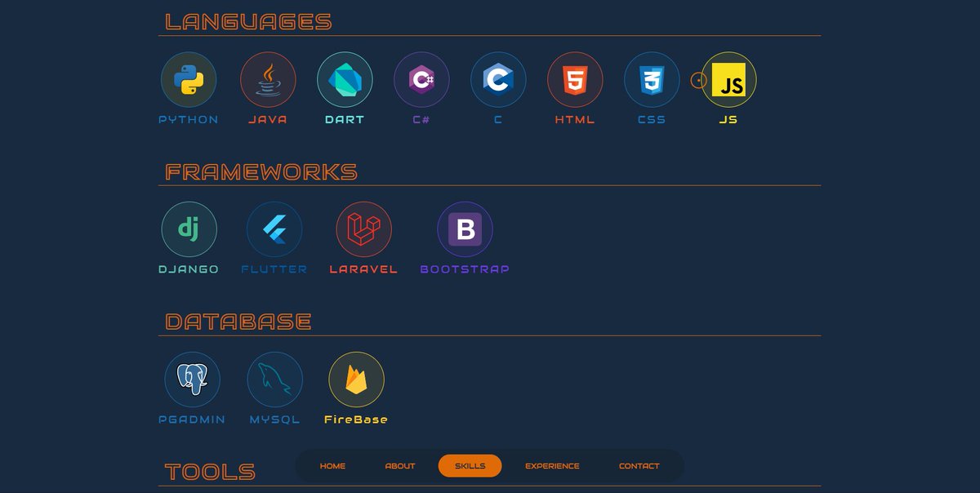Go to Home in navigation bar

[x=332, y=466]
